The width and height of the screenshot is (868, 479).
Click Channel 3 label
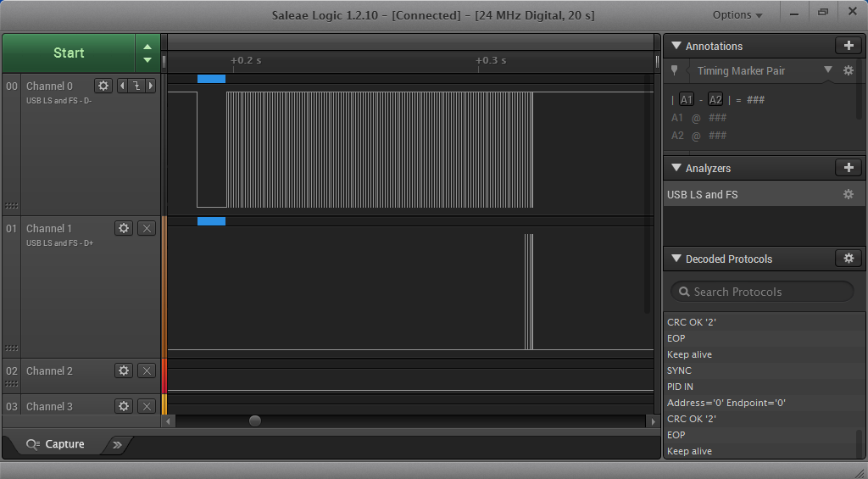pyautogui.click(x=49, y=406)
